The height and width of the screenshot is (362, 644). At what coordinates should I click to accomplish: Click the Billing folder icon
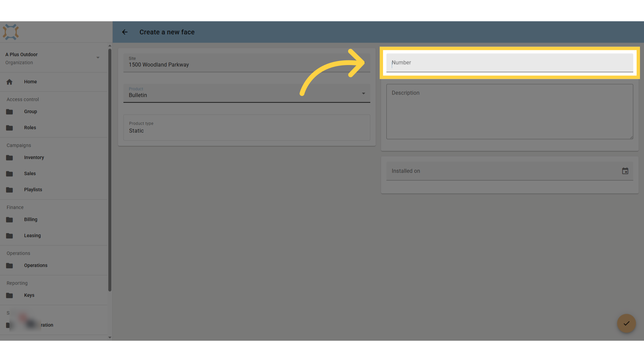click(x=9, y=220)
